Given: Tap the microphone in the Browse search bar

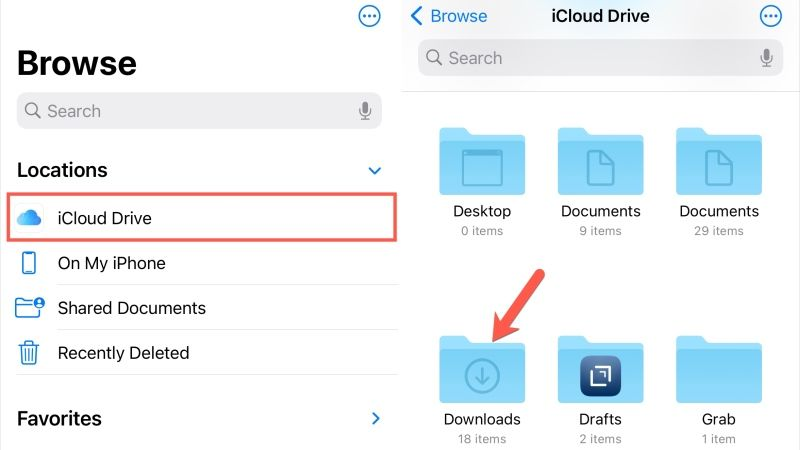Looking at the screenshot, I should pos(365,111).
